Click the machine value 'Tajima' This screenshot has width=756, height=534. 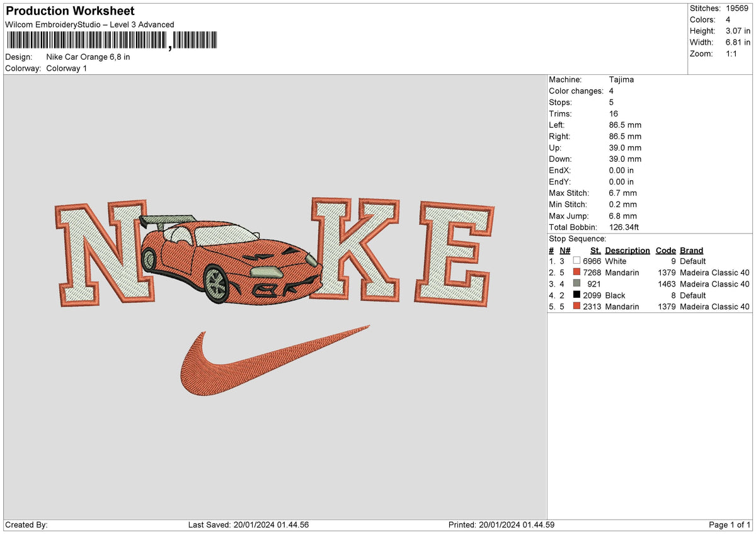coord(622,79)
